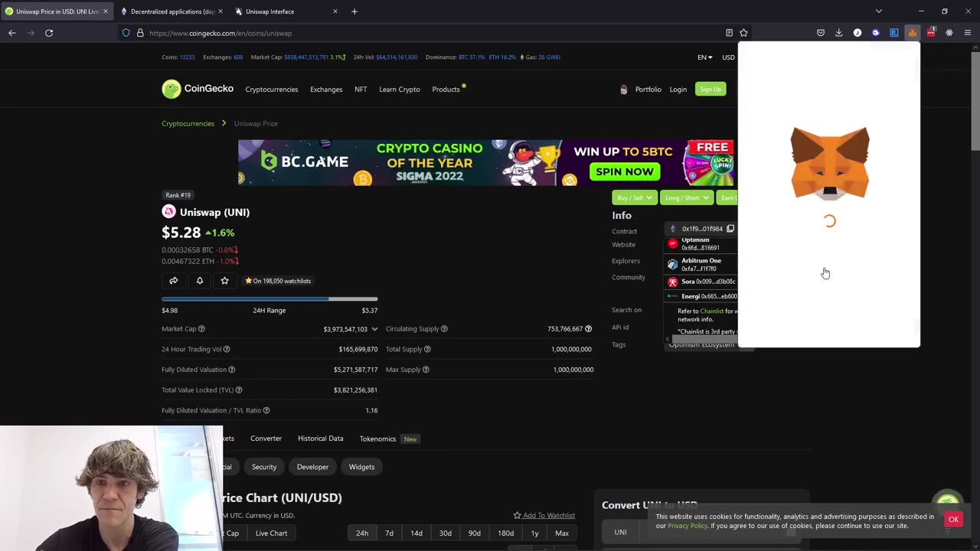
Task: Click the purple round extension icon
Action: pos(876,33)
